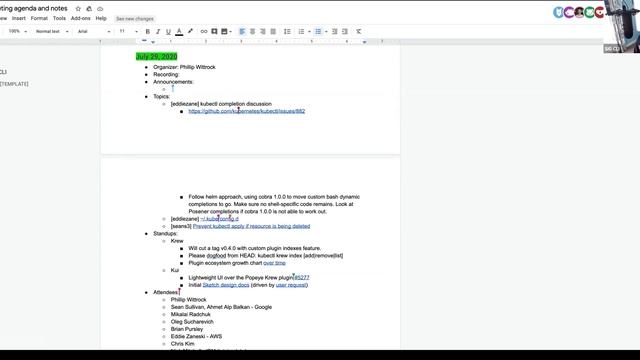This screenshot has width=640, height=360.
Task: Open the Arial font dropdown
Action: pyautogui.click(x=94, y=31)
